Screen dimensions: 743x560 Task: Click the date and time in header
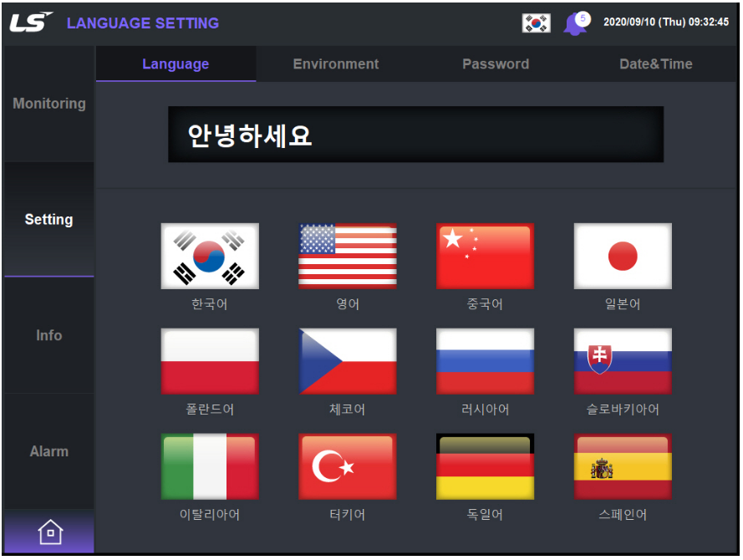(666, 22)
